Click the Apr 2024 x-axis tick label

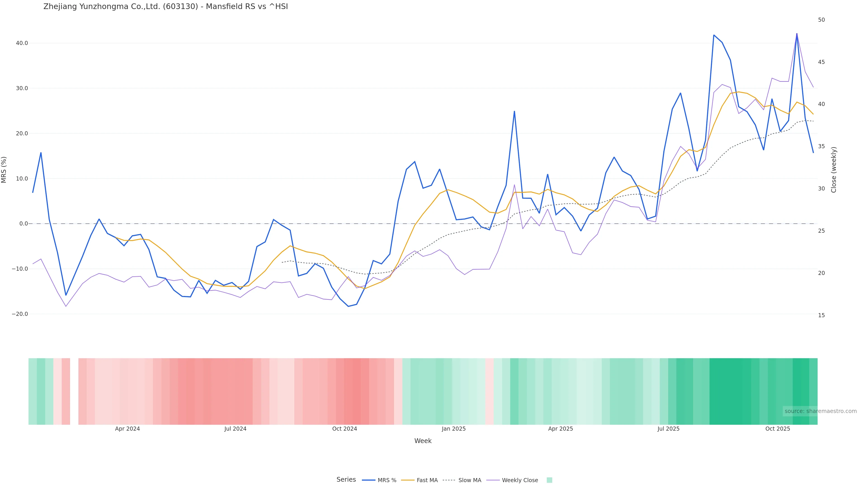pyautogui.click(x=127, y=429)
